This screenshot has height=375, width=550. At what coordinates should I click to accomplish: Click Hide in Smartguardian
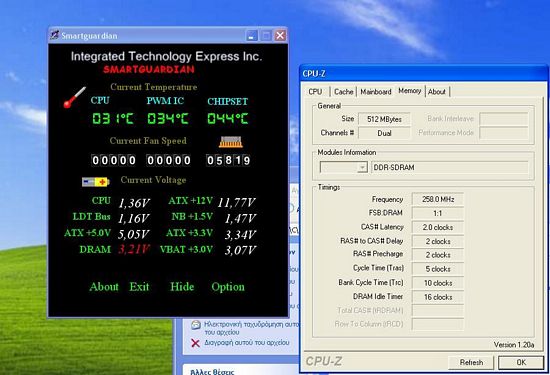point(182,287)
